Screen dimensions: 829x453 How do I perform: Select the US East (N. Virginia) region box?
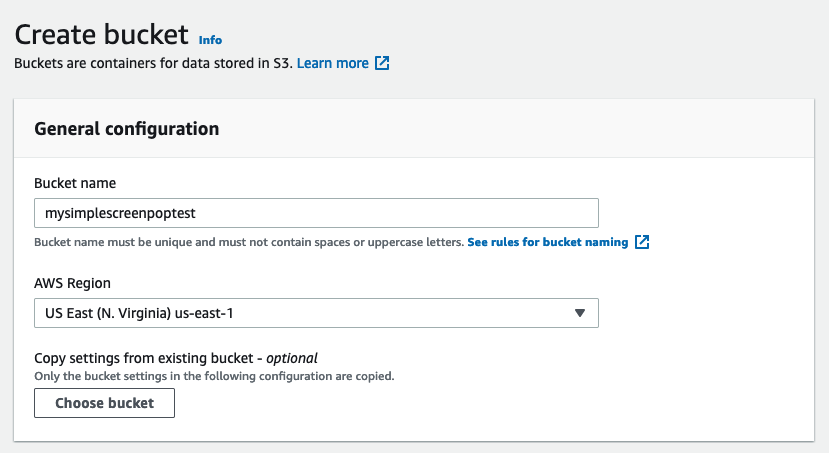tap(300, 313)
